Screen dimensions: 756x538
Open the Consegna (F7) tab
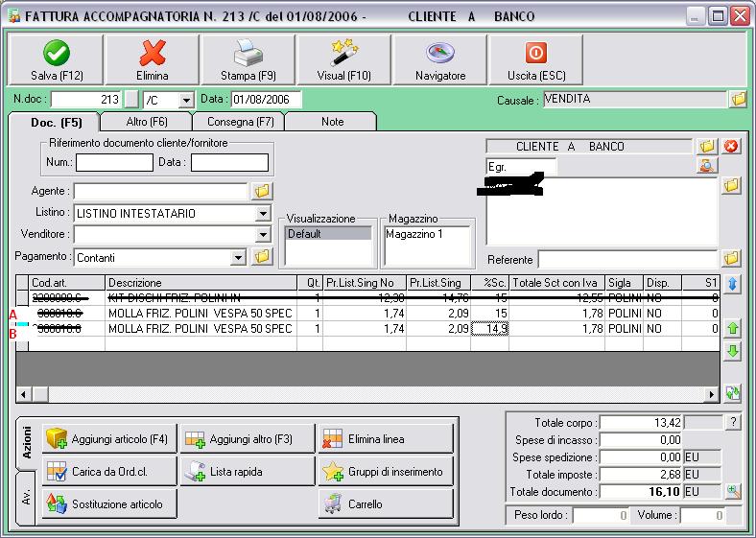coord(240,122)
